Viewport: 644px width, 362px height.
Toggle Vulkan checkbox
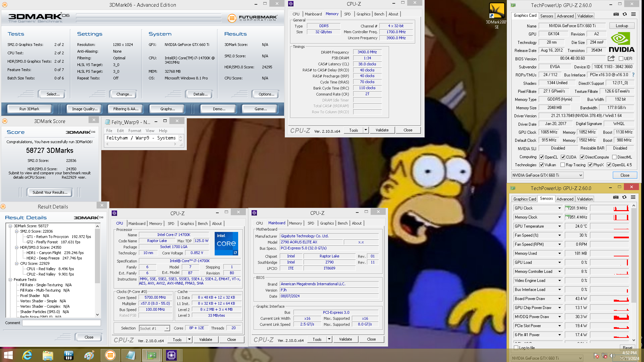click(541, 165)
